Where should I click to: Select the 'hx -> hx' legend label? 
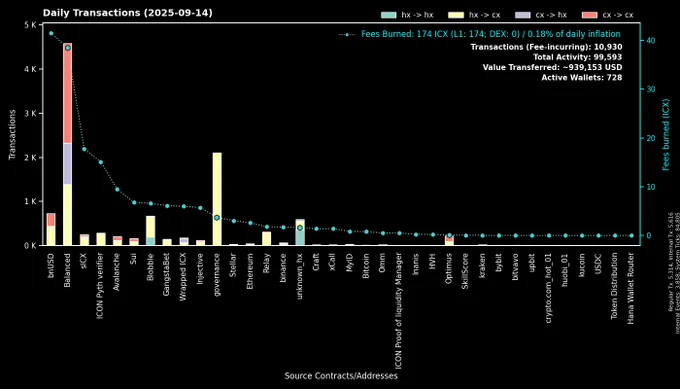pyautogui.click(x=417, y=15)
